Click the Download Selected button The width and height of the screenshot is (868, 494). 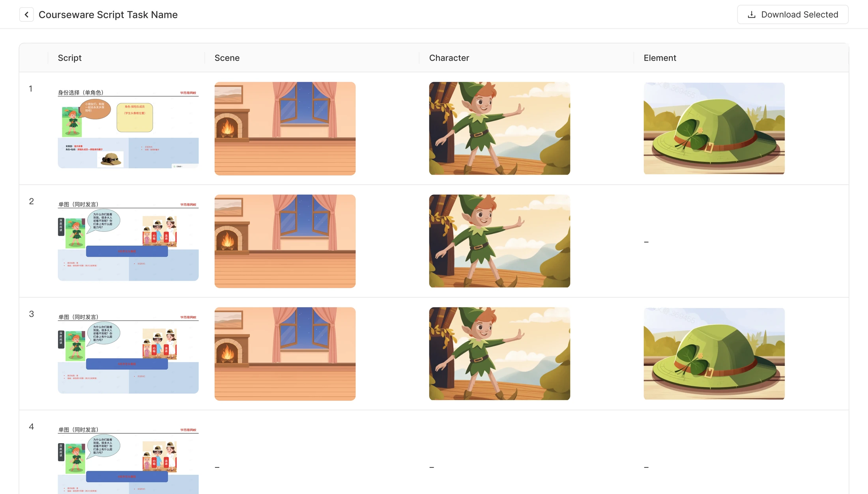(793, 15)
